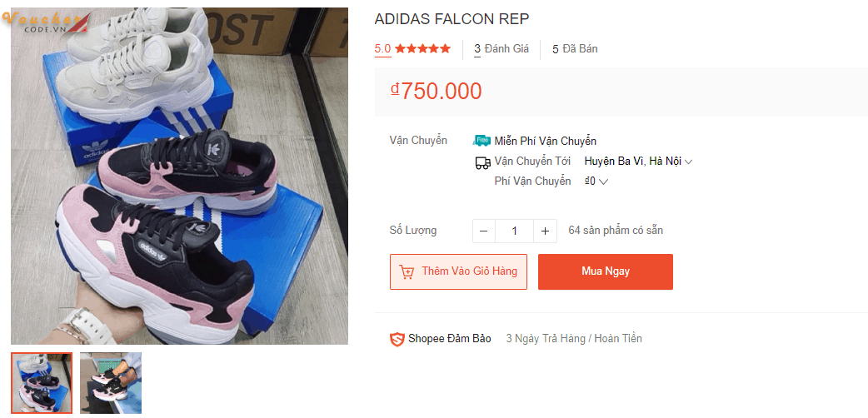Expand the Huyện Ba Vì, Hà Nội location dropdown

coord(639,162)
